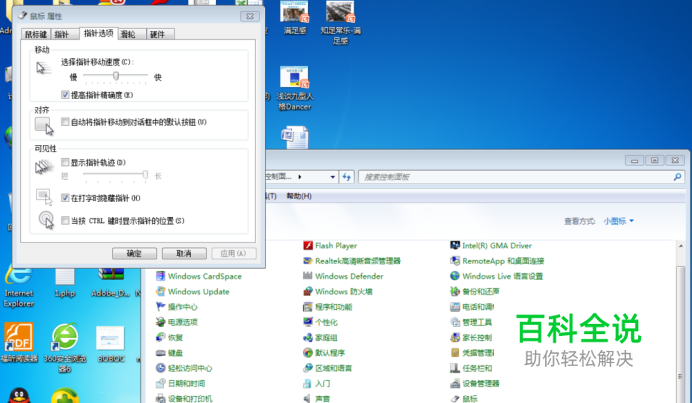Open 操作中心 item
This screenshot has width=692, height=403.
tap(177, 307)
